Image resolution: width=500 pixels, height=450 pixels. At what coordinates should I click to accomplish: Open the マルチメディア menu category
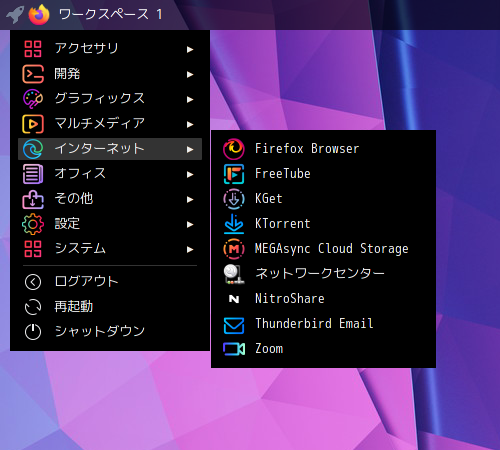point(110,124)
